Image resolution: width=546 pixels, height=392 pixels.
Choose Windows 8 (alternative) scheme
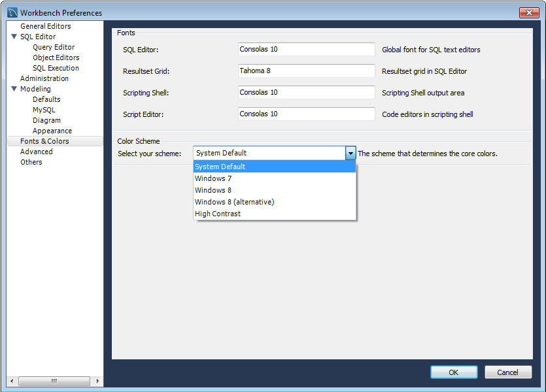[x=275, y=202]
